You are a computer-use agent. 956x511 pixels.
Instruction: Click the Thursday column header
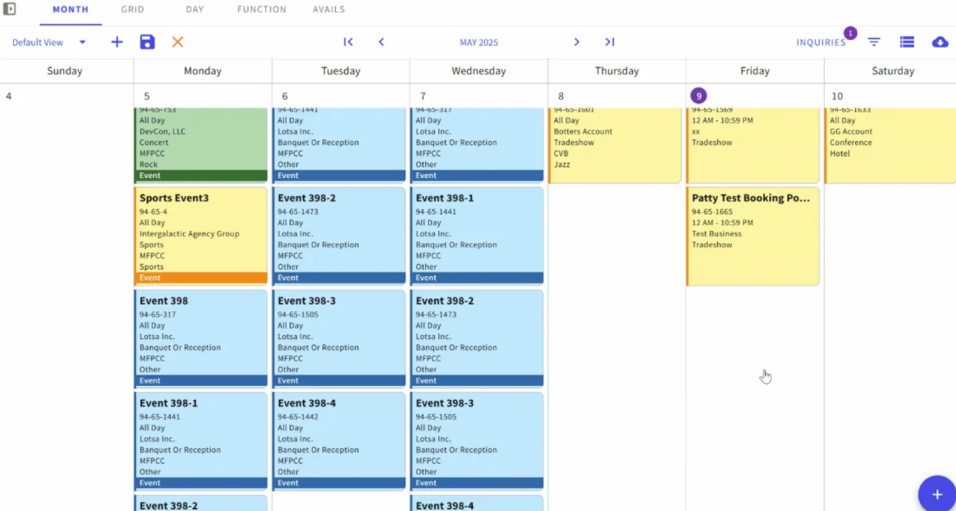point(616,71)
